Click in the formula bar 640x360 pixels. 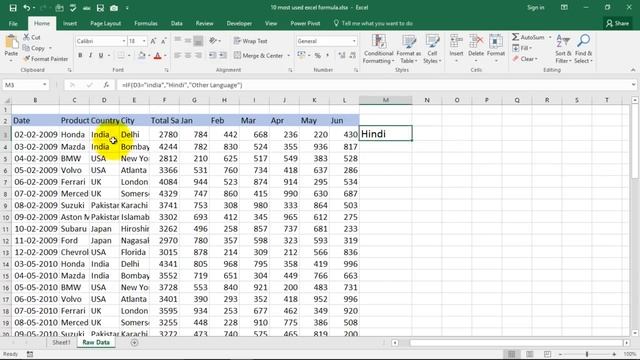coord(373,85)
